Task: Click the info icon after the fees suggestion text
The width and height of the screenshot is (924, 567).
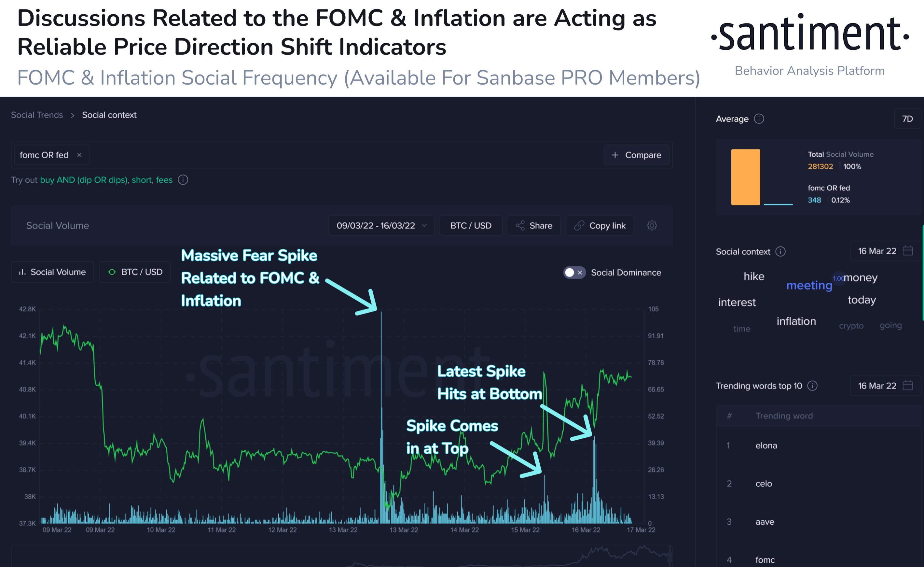Action: [x=183, y=180]
